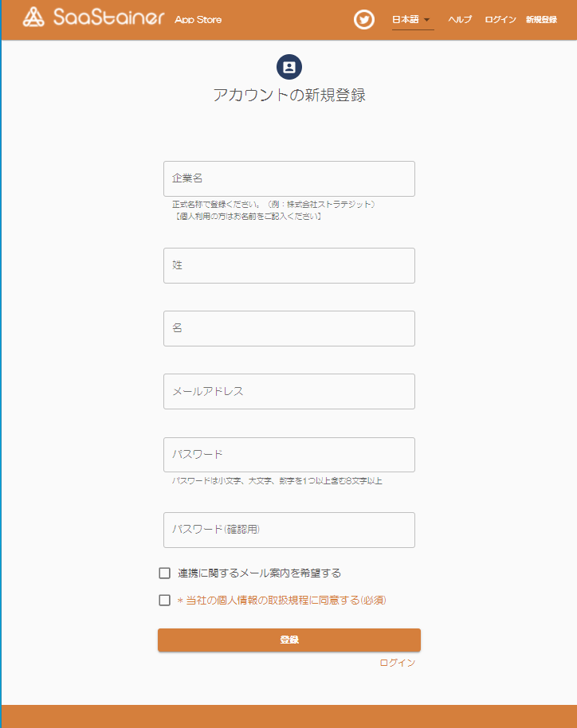This screenshot has height=728, width=577.
Task: Click the 企業名 company name input field
Action: pos(288,178)
